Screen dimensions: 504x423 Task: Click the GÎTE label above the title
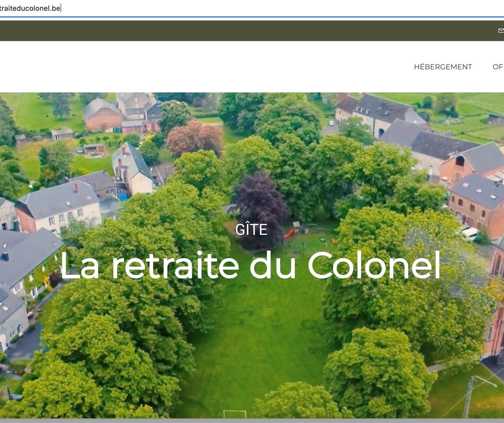tap(251, 230)
